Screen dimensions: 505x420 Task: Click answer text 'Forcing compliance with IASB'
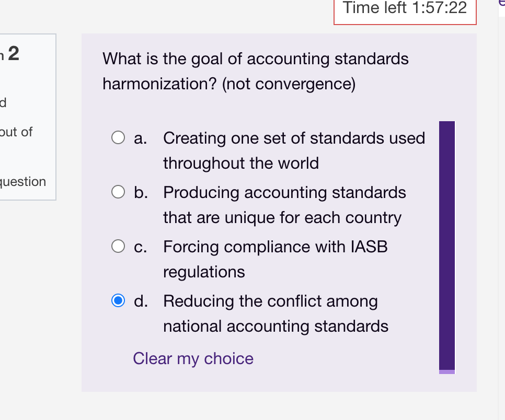pos(275,246)
